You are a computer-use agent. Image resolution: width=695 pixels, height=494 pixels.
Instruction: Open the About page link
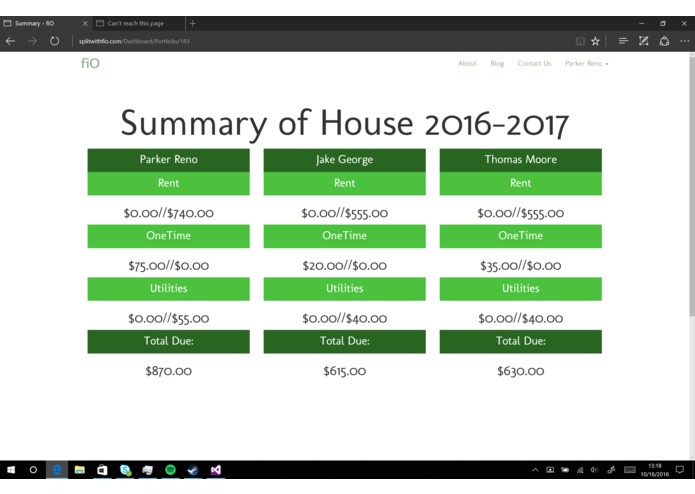[467, 63]
